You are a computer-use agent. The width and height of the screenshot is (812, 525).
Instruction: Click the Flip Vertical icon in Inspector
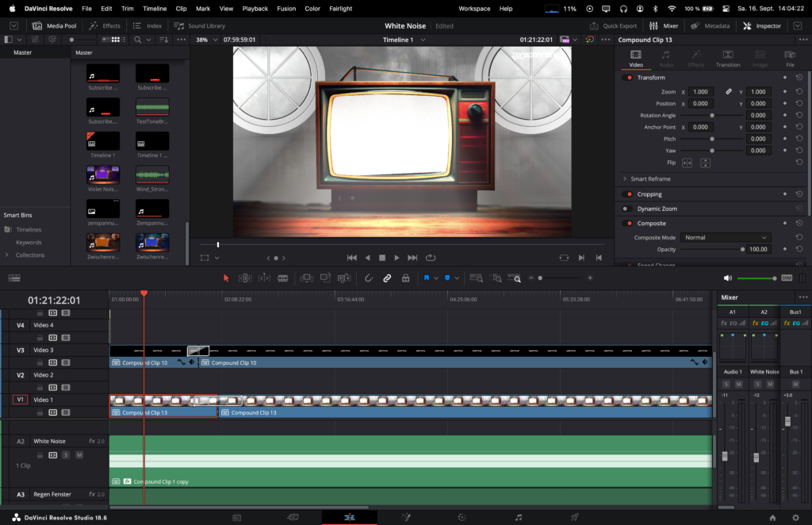705,163
